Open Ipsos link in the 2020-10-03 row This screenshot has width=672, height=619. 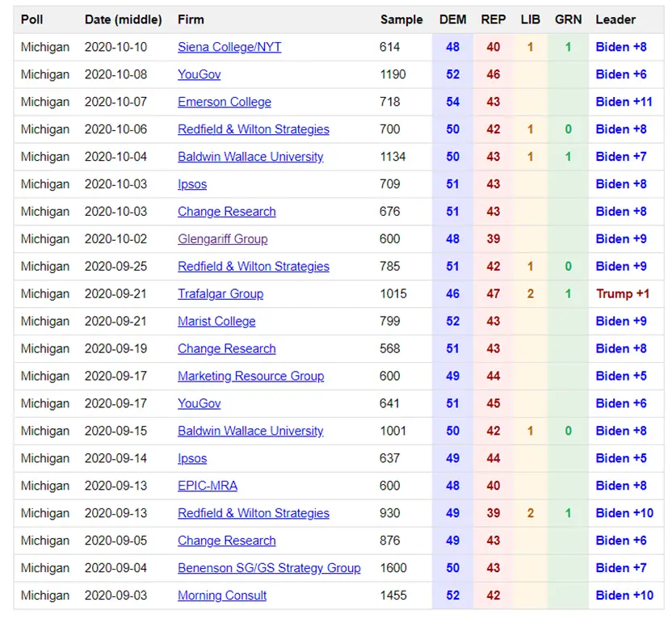click(192, 184)
